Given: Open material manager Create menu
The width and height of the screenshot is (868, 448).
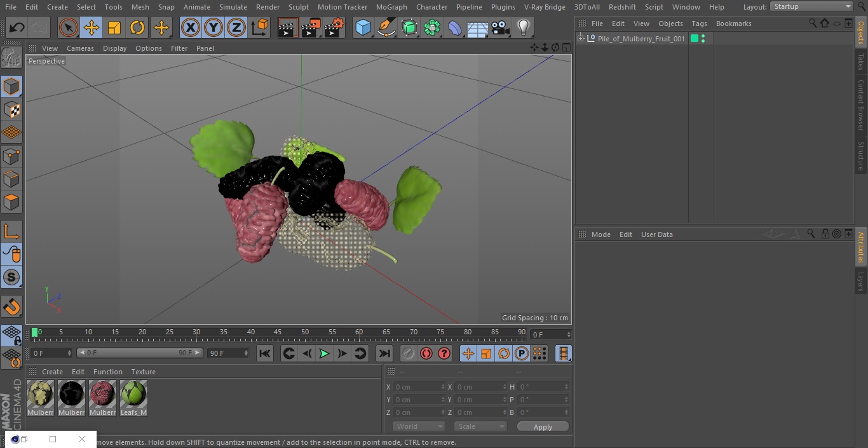Looking at the screenshot, I should 52,372.
